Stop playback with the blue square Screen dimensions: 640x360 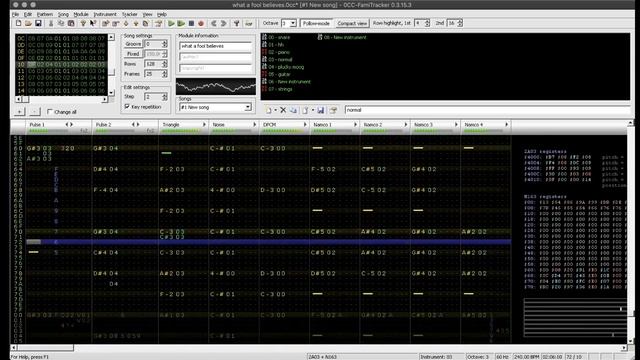[x=191, y=24]
